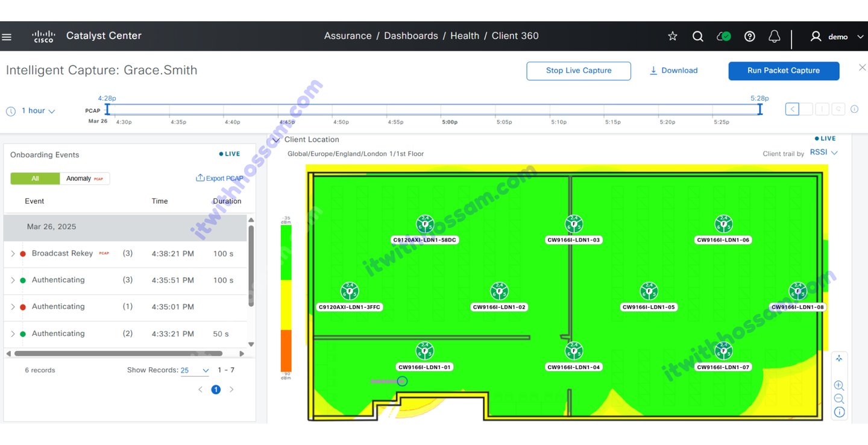
Task: Go to Dashboards breadcrumb
Action: pos(411,36)
